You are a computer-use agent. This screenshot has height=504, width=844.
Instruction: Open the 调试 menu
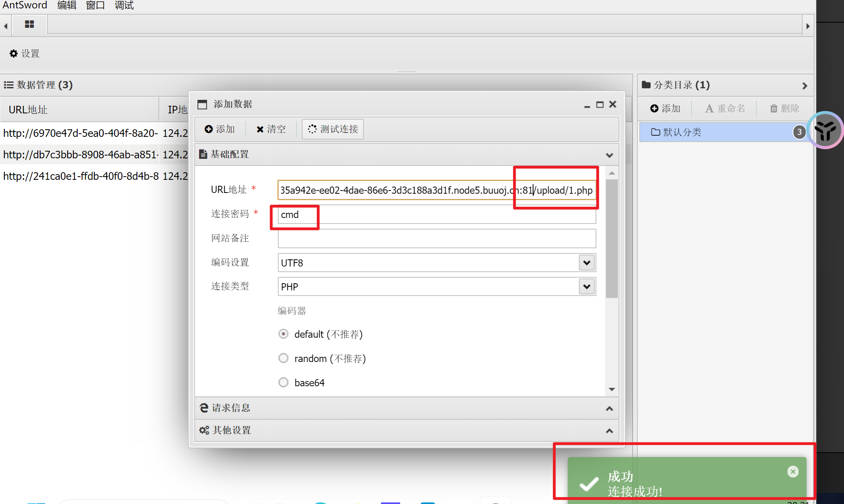point(124,5)
